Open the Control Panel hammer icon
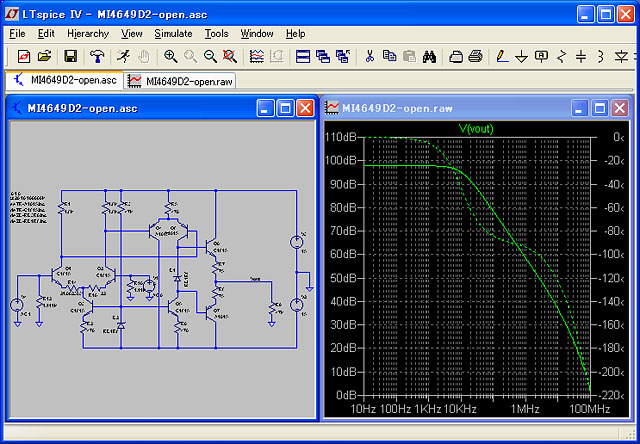The image size is (640, 444). pyautogui.click(x=97, y=56)
